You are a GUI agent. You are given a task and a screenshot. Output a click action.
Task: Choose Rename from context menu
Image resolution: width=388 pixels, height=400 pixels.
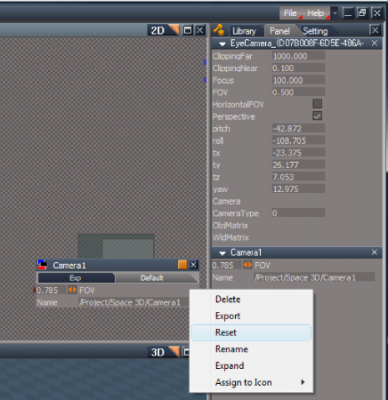pos(251,349)
